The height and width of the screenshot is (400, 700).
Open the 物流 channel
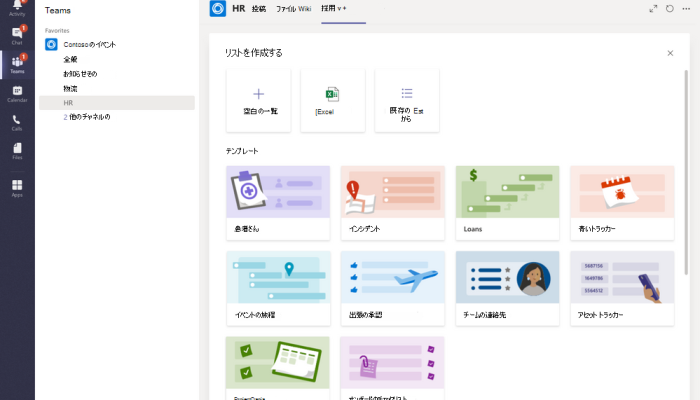(x=70, y=89)
